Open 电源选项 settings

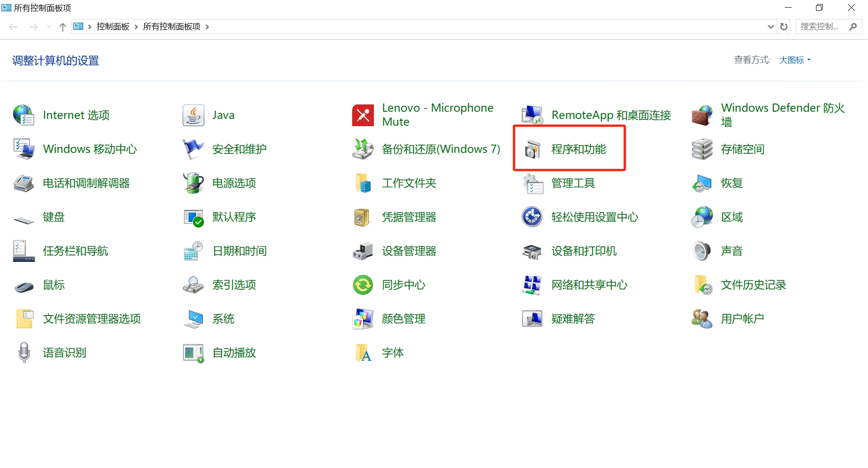coord(234,183)
